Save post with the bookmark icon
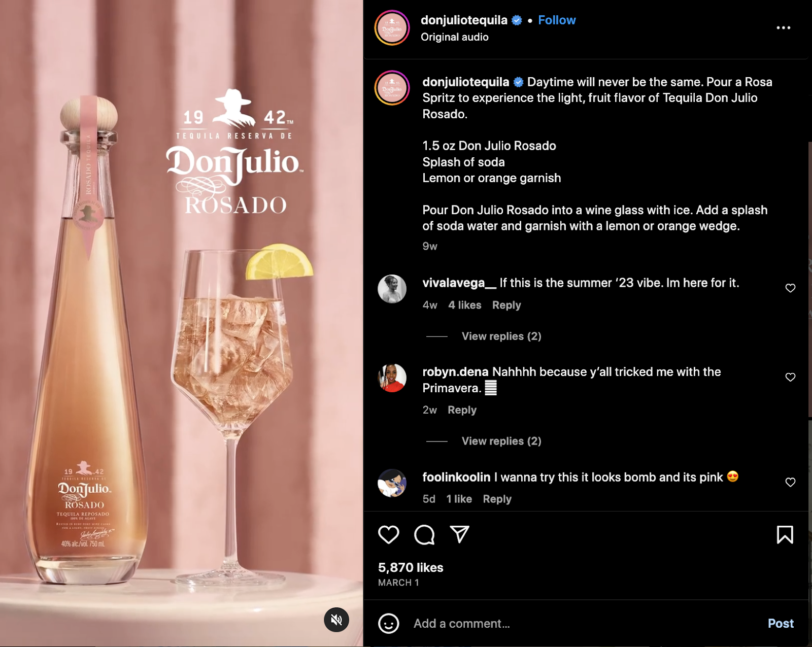The height and width of the screenshot is (647, 812). (785, 534)
